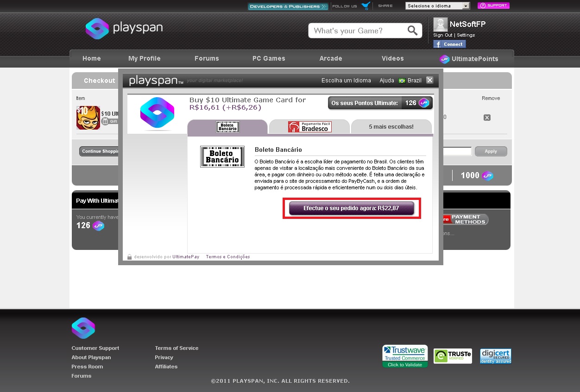The image size is (580, 392).
Task: Open more Payment Methods button
Action: (466, 219)
